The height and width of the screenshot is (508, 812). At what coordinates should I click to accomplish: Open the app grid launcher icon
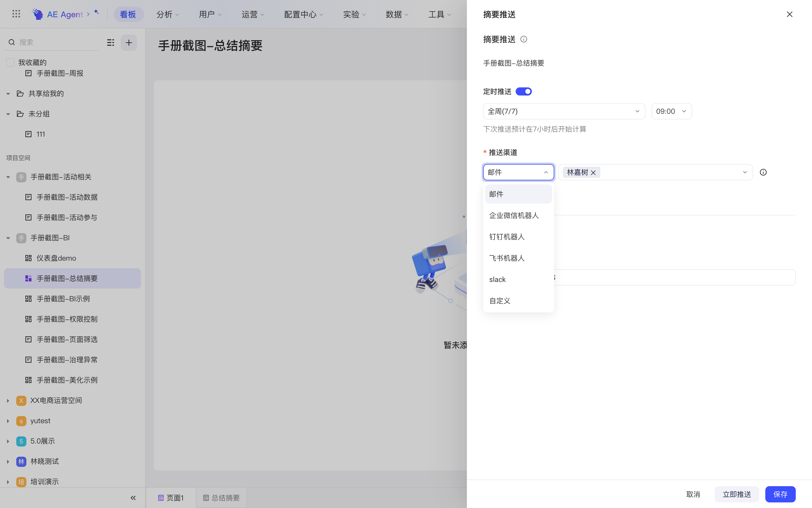coord(16,14)
